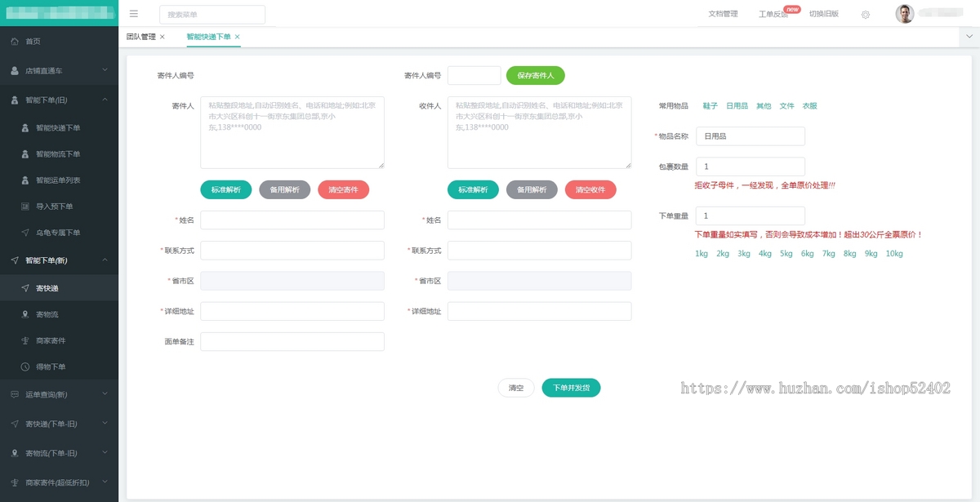Focus the 搜索菜单 search box

(212, 15)
